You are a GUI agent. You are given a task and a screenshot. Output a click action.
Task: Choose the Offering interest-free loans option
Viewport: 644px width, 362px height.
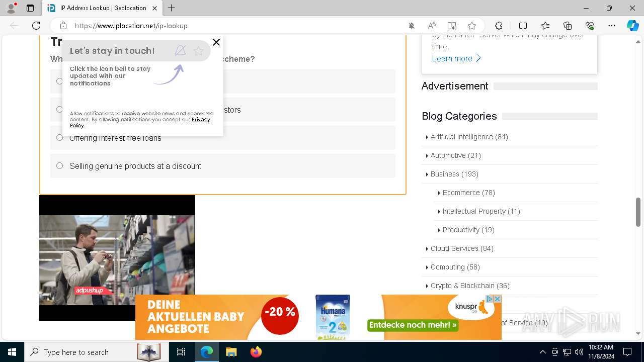223,138
